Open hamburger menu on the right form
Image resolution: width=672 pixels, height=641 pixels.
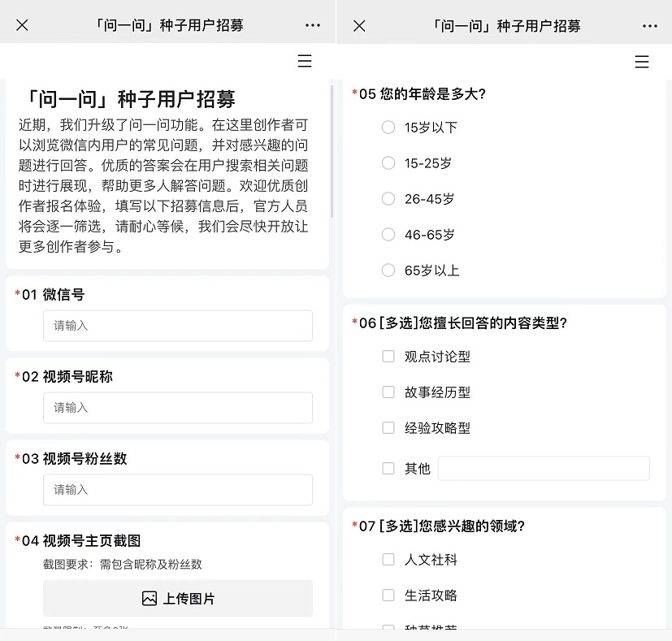point(642,62)
